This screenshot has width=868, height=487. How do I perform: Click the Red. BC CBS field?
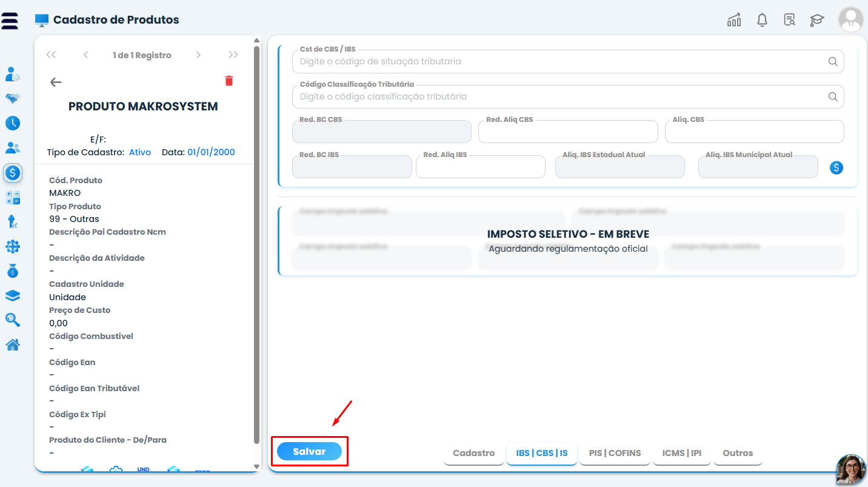pyautogui.click(x=381, y=132)
